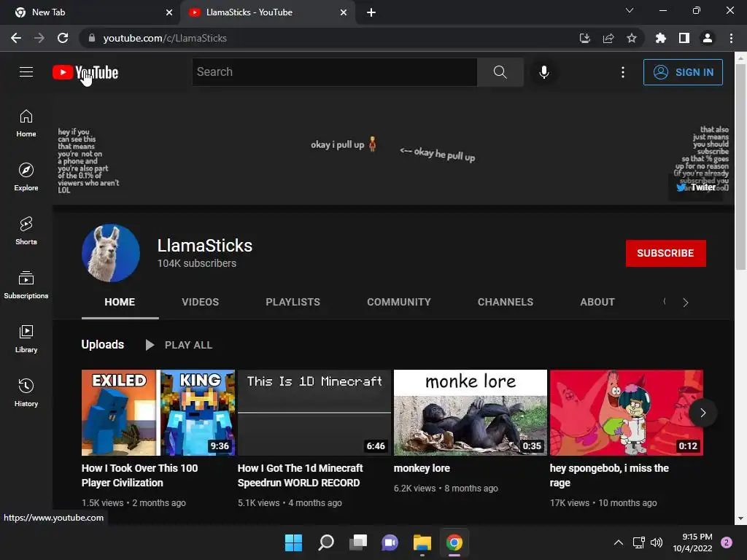Screen dimensions: 747x560
Task: Switch to the CHANNELS tab
Action: 506,302
